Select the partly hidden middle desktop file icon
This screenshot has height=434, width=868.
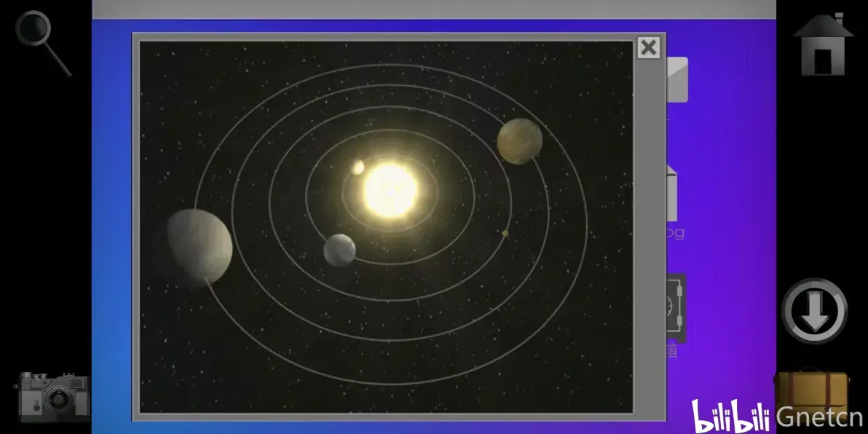point(673,194)
